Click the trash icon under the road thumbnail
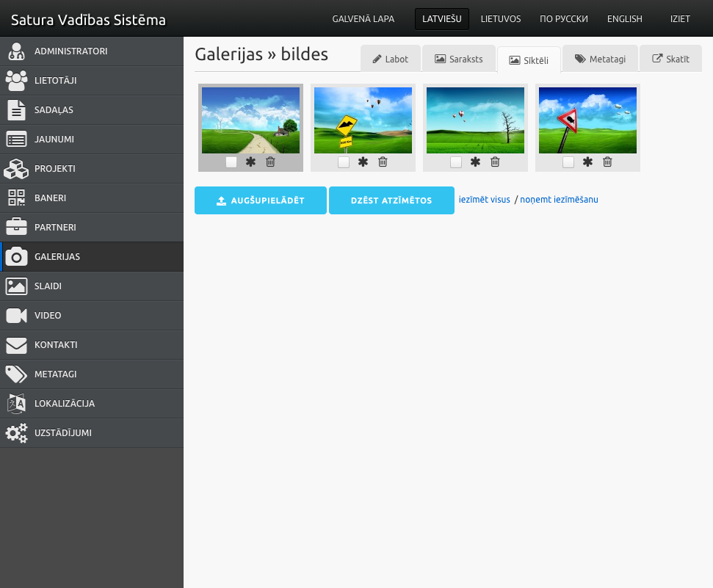 [270, 162]
